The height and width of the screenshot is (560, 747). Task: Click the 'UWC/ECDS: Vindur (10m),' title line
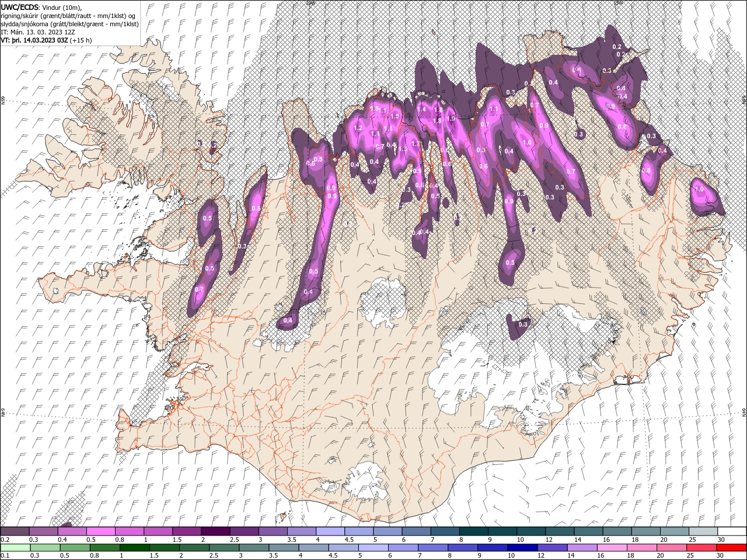[x=42, y=6]
